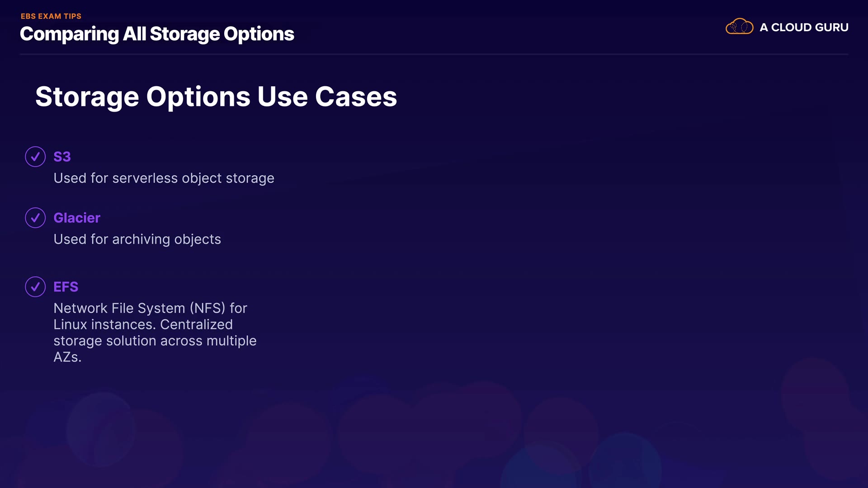Click the checkmark icon beside EFS
The image size is (868, 488).
(35, 287)
